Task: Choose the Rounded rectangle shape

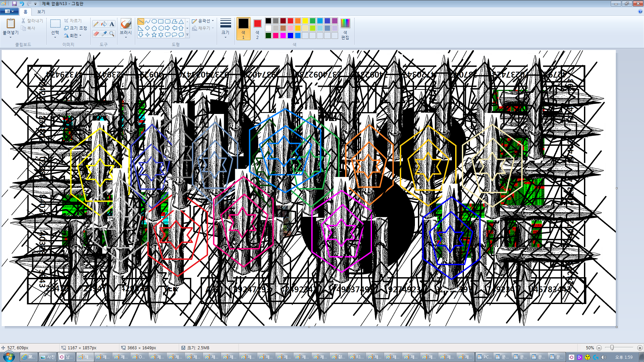Action: coord(168,21)
